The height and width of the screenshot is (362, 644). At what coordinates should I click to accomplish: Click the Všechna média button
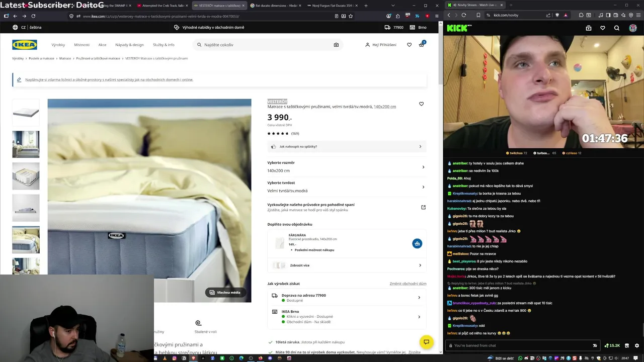(225, 292)
